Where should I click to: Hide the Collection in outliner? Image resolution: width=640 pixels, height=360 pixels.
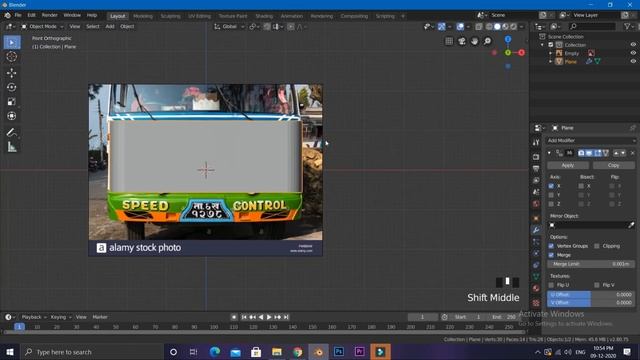(633, 45)
